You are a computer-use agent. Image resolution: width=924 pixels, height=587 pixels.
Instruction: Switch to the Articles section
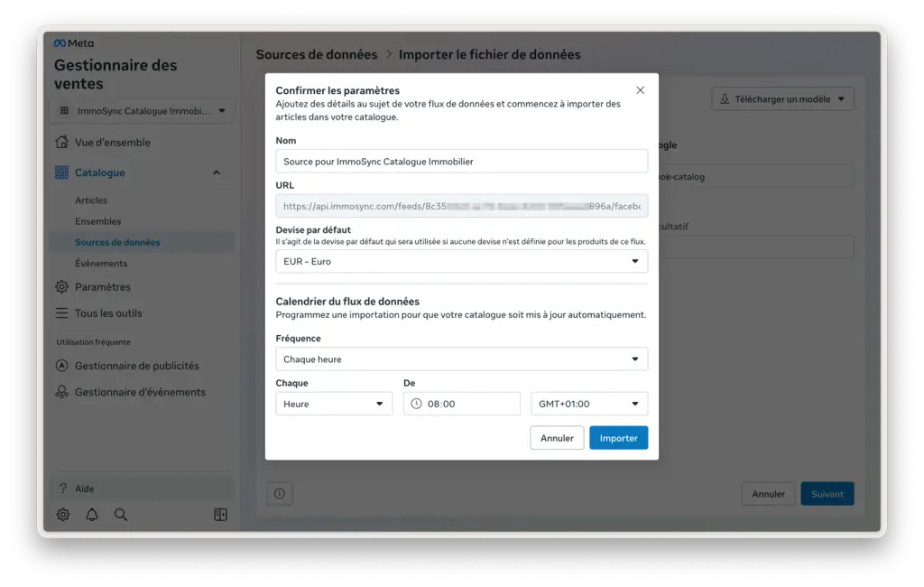click(92, 200)
